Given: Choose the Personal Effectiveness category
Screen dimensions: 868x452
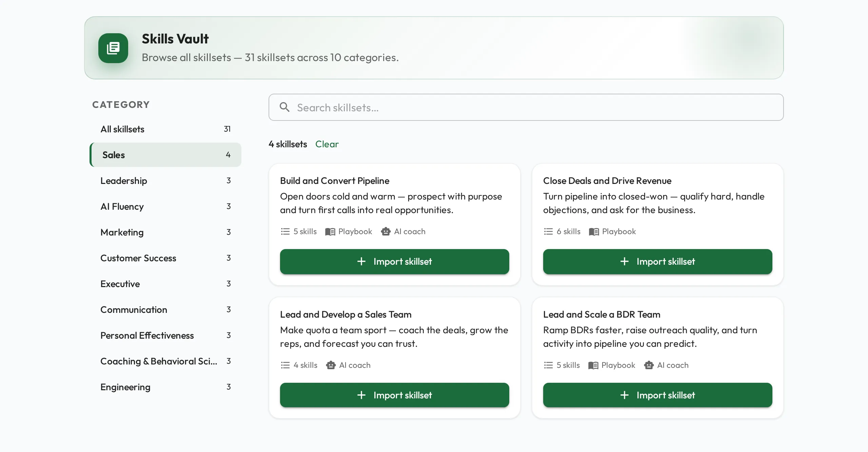Looking at the screenshot, I should (x=165, y=335).
